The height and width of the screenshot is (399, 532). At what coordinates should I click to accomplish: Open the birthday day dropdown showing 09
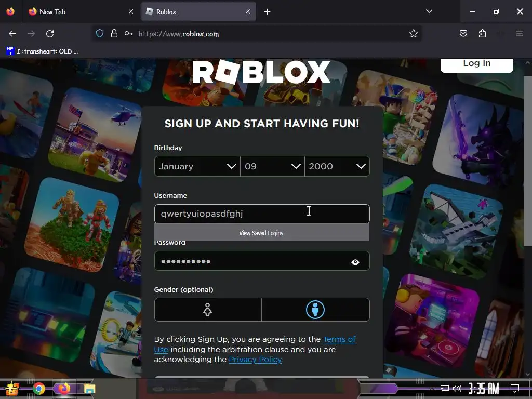[x=272, y=166]
